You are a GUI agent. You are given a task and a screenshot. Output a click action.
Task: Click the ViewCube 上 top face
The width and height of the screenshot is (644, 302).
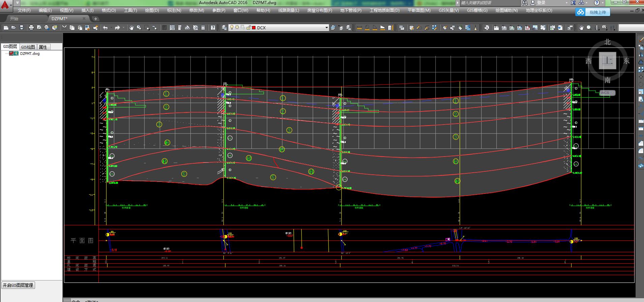tap(608, 61)
